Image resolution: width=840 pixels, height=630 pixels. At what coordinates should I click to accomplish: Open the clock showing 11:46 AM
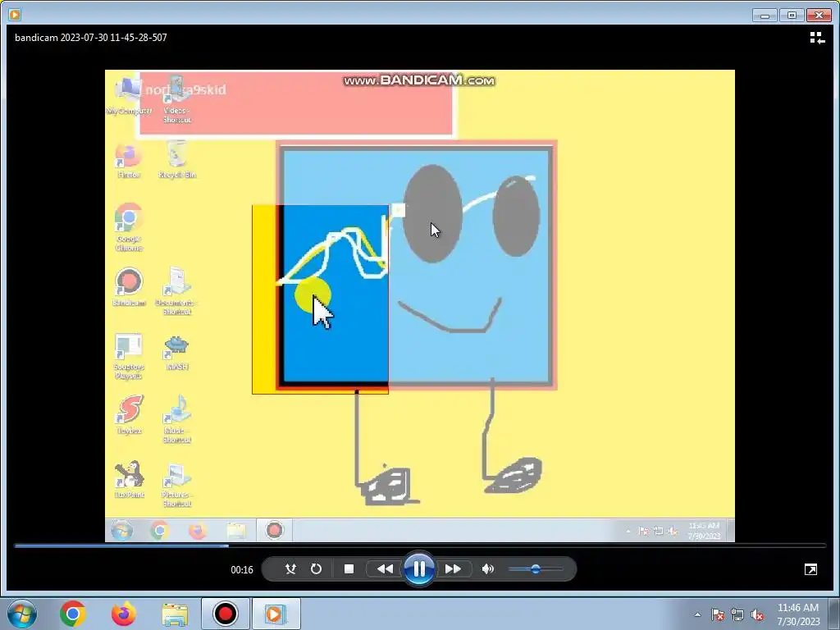pyautogui.click(x=798, y=614)
